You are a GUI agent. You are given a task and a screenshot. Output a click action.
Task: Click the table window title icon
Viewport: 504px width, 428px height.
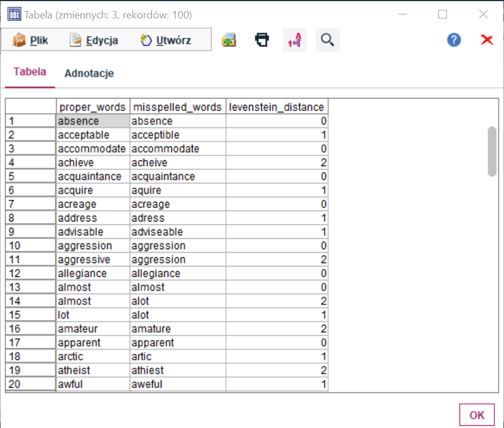click(14, 14)
